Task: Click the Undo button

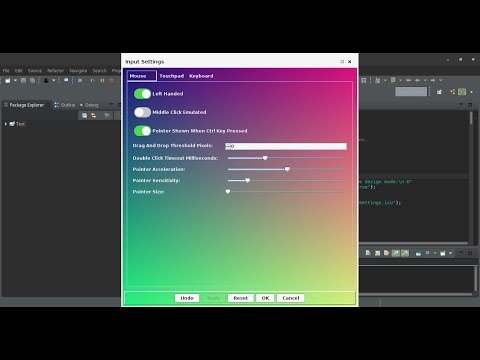Action: tap(187, 298)
